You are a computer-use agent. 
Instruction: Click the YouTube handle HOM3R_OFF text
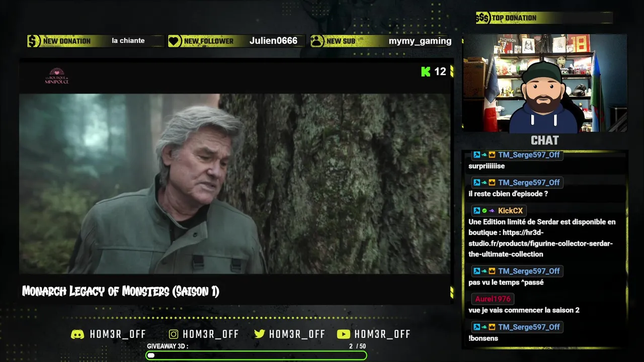382,334
